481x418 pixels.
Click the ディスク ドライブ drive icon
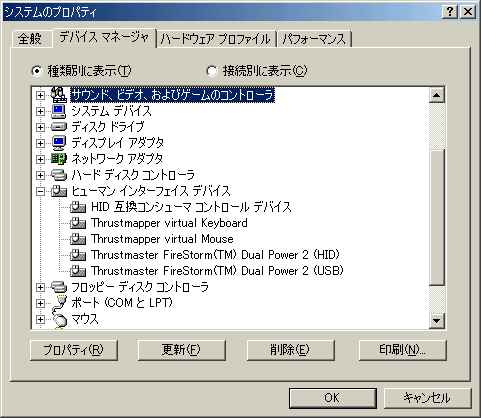[59, 127]
